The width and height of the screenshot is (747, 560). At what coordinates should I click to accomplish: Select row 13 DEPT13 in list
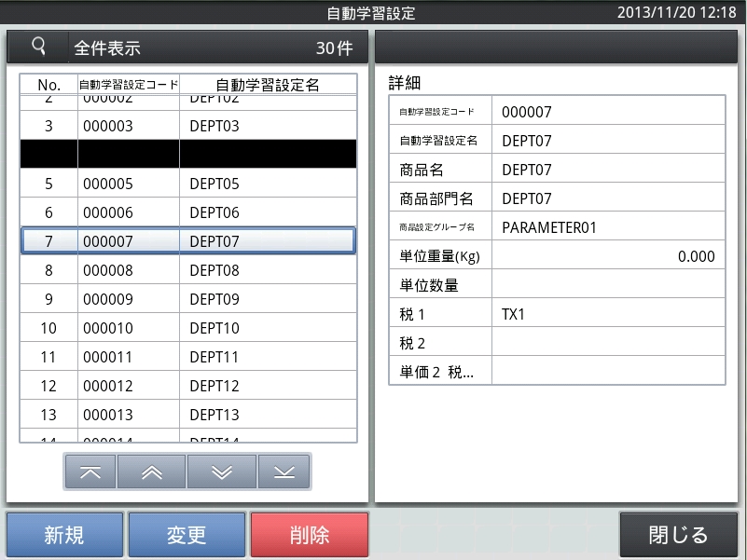coord(187,415)
